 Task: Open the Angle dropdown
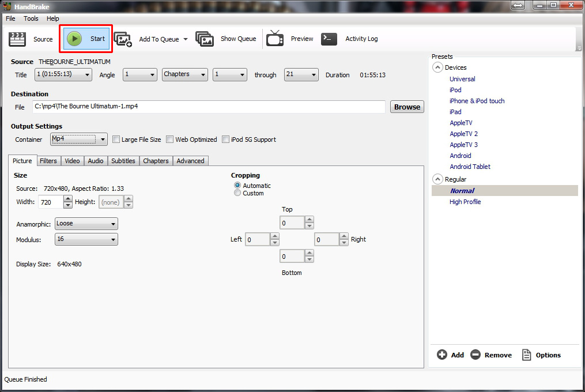(140, 75)
